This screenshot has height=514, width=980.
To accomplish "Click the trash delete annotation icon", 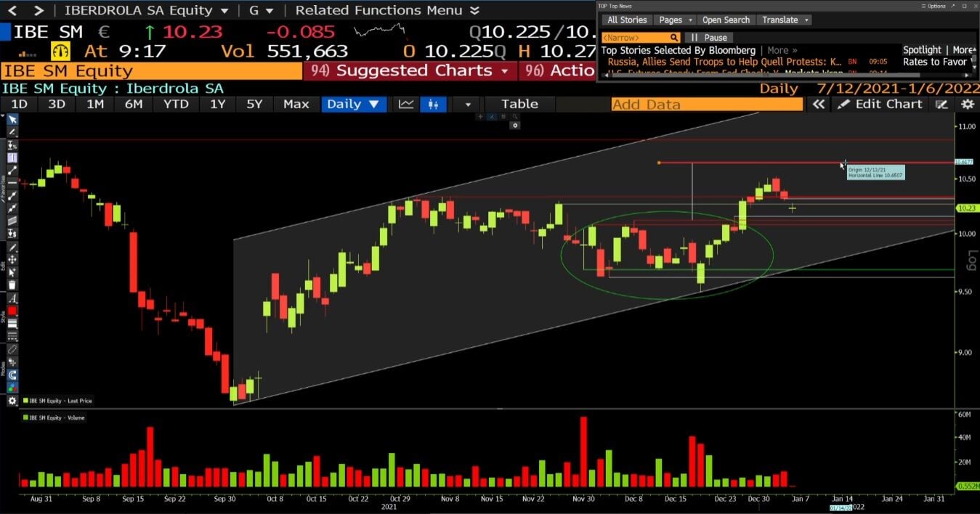I will coord(12,285).
